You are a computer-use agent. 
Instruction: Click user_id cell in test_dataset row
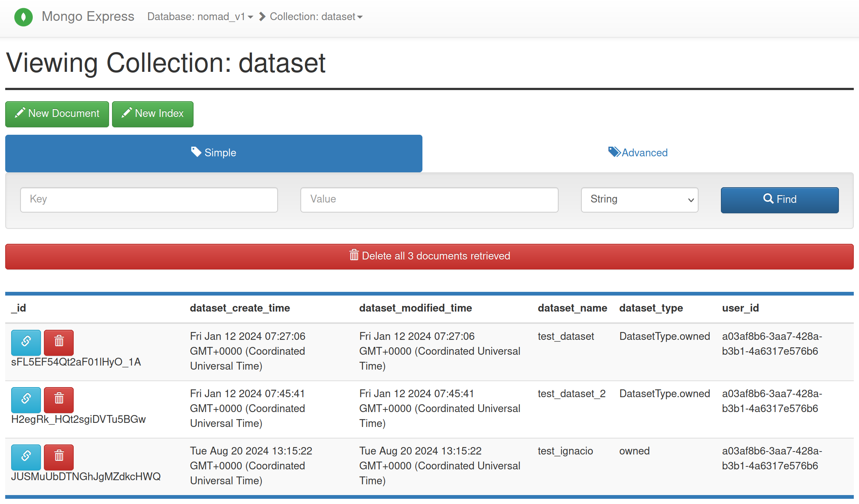772,344
